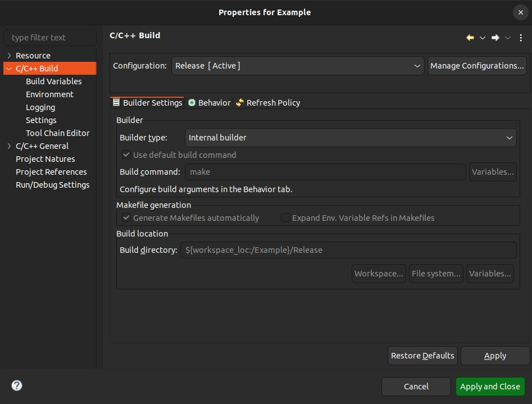Click the Build directory input field
532x404 pixels.
tap(348, 250)
